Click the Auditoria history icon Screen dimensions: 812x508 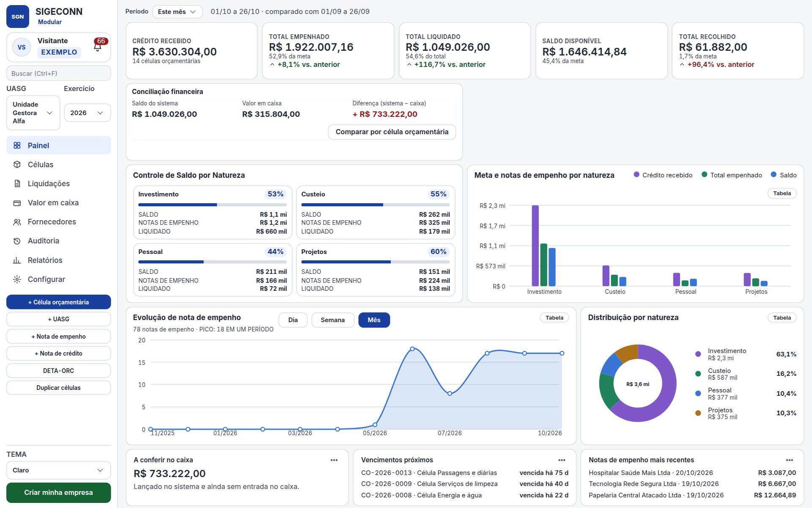17,241
